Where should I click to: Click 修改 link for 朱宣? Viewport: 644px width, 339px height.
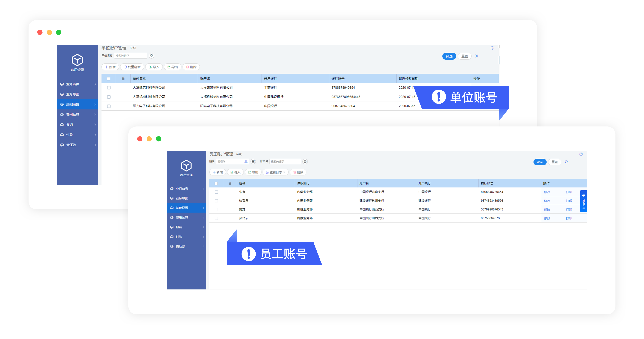coord(547,192)
